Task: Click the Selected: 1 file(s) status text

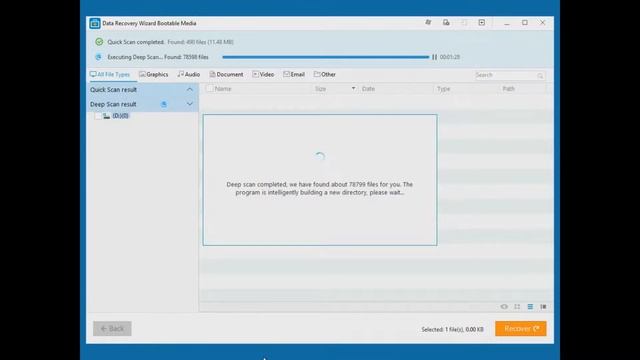Action: coord(452,329)
